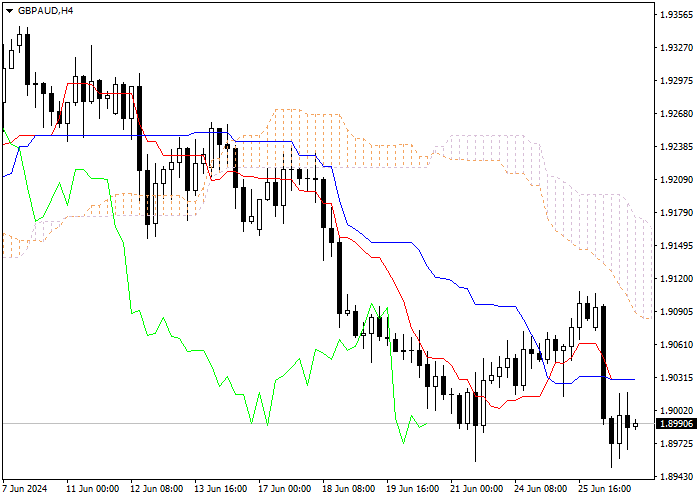Click the 1.93270 price scale value
This screenshot has height=500, width=700.
pyautogui.click(x=677, y=48)
